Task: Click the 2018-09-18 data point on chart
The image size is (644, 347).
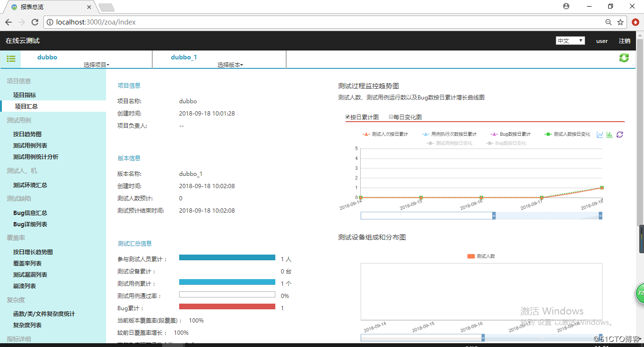Action: (x=602, y=188)
